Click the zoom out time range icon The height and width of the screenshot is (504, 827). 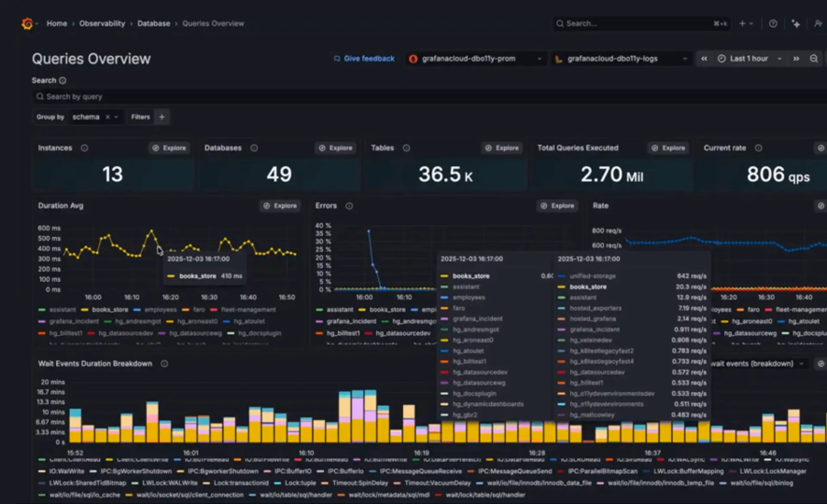[x=814, y=59]
